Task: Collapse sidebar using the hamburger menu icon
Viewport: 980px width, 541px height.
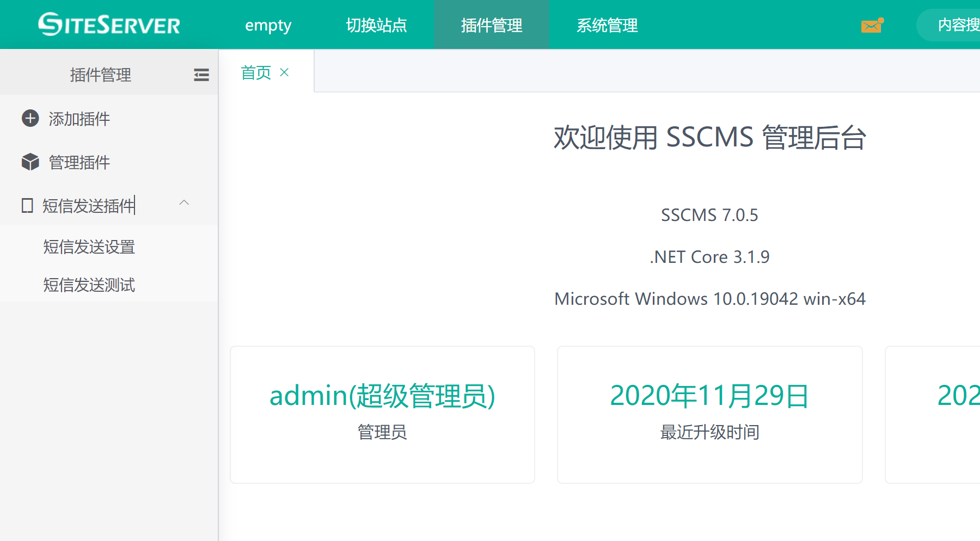Action: point(201,75)
